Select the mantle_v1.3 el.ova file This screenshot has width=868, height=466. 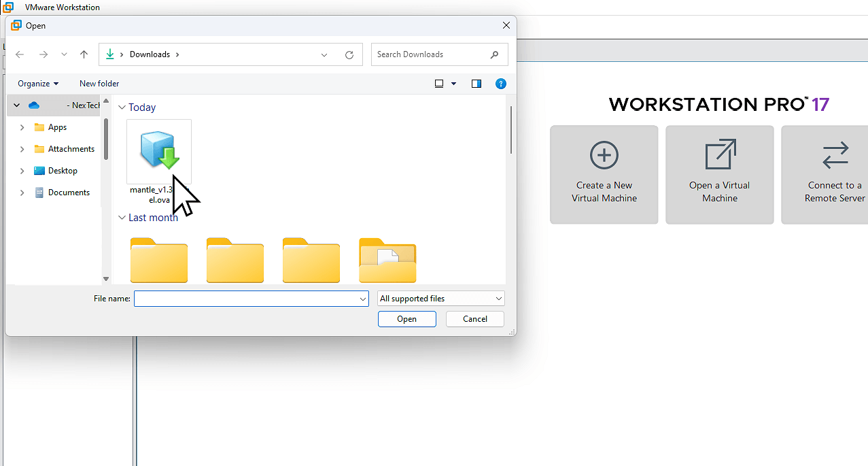click(158, 151)
